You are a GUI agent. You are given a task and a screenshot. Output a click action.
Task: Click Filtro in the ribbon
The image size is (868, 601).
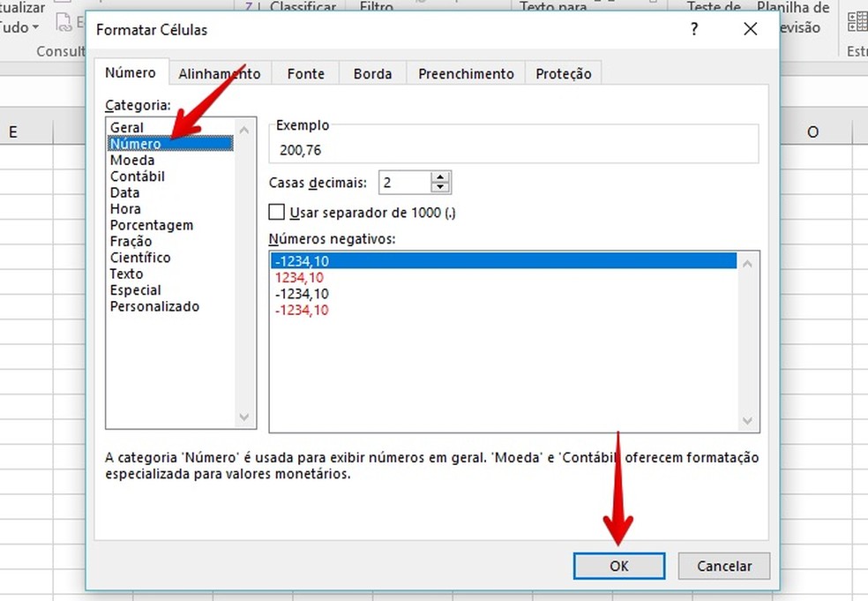376,7
